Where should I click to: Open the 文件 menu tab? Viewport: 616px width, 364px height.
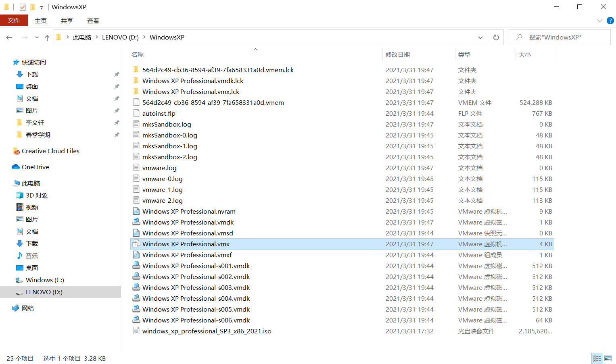pos(14,21)
